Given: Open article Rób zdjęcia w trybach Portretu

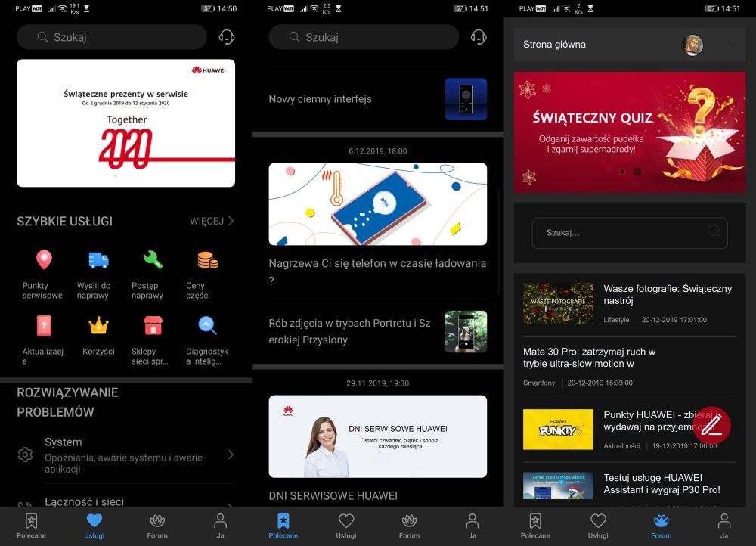Looking at the screenshot, I should (x=349, y=331).
